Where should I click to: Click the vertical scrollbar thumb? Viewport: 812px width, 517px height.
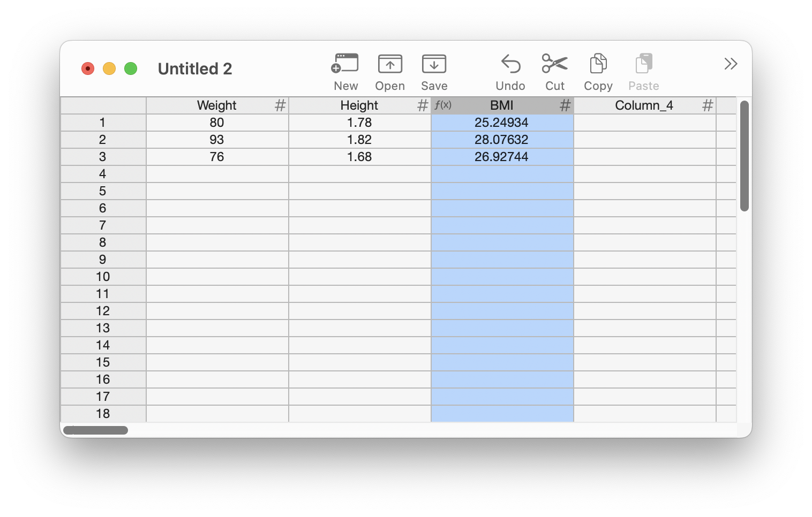coord(744,155)
